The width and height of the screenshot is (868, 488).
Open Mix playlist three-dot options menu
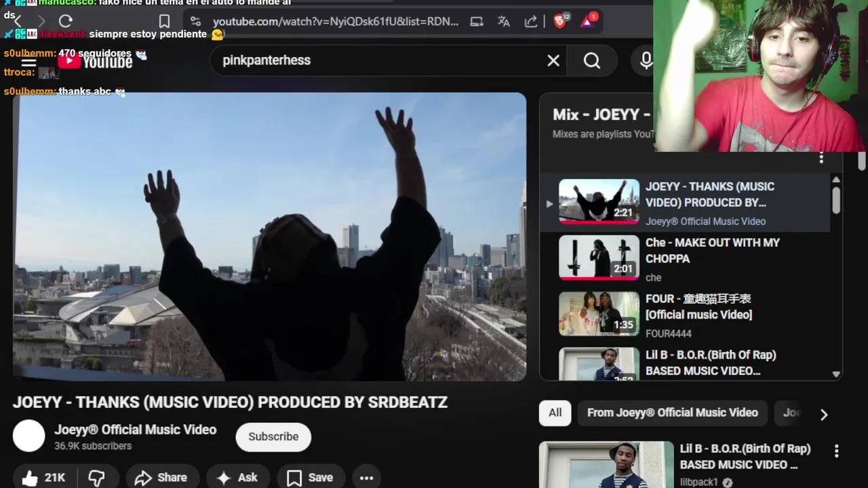click(821, 158)
